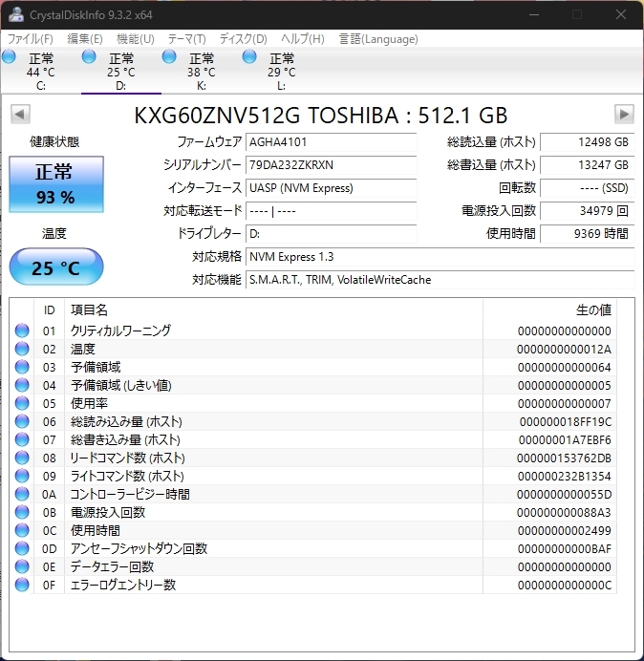The height and width of the screenshot is (661, 644).
Task: Click the 正常 93 % health status box
Action: [x=54, y=184]
